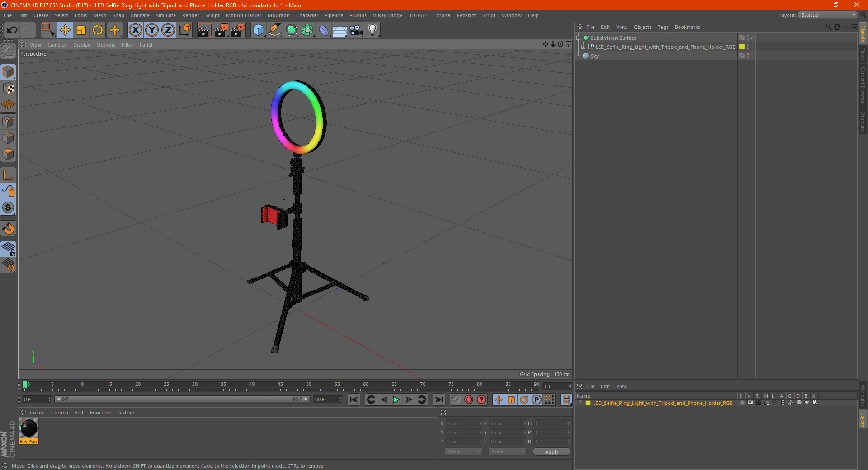Toggle the Snap magnet icon
The height and width of the screenshot is (470, 868).
pyautogui.click(x=8, y=229)
